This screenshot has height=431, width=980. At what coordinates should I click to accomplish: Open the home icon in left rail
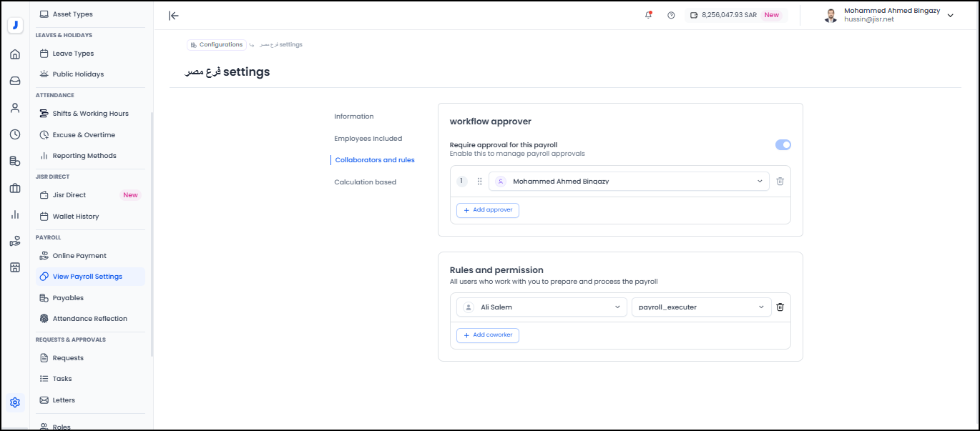15,54
